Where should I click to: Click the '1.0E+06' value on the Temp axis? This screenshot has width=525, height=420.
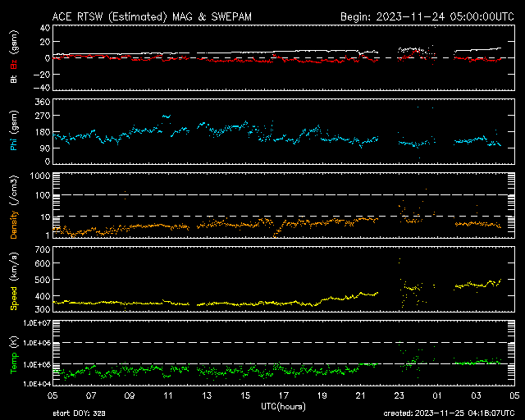click(x=37, y=344)
